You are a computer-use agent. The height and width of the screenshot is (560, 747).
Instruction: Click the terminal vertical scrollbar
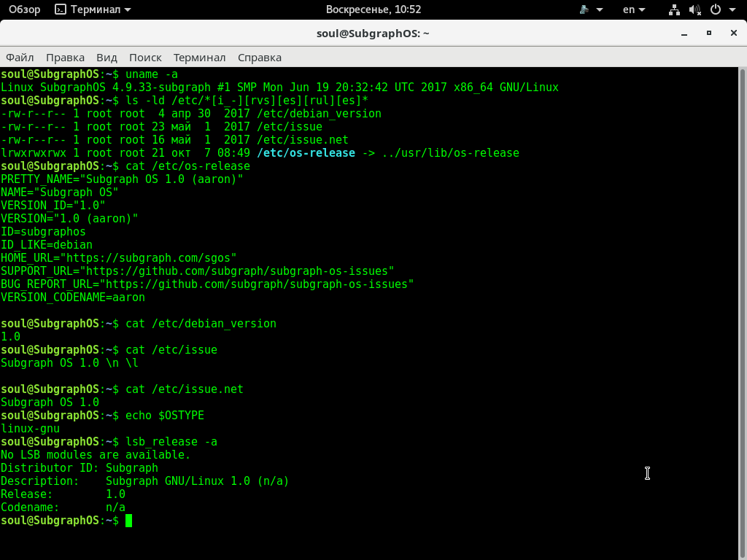pos(742,314)
